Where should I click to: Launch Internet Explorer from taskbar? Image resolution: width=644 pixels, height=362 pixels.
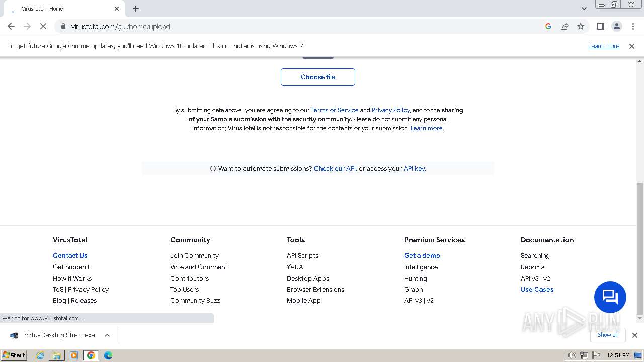(40, 355)
